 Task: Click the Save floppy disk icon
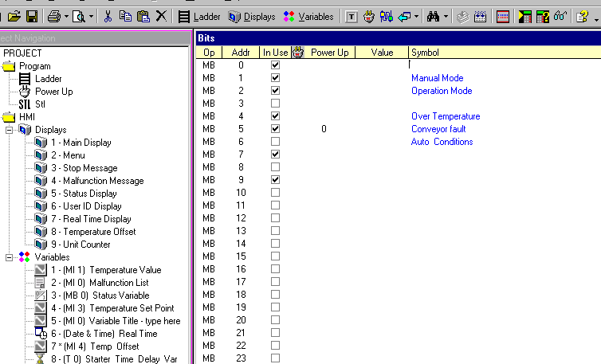pos(31,16)
